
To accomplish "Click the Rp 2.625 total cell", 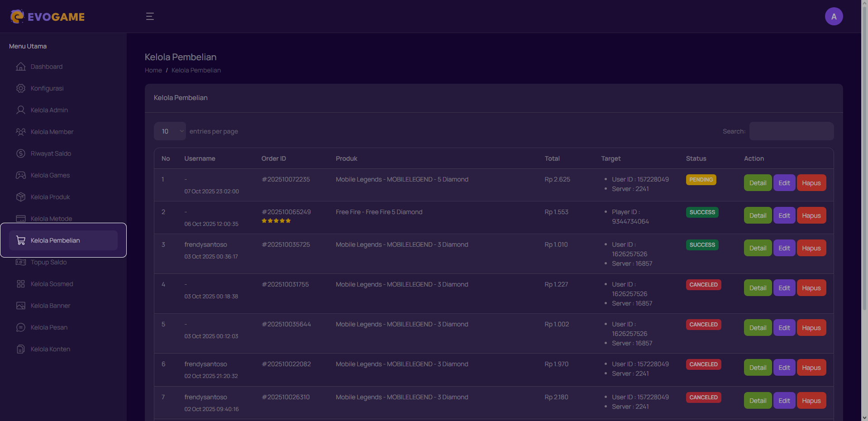I will (x=557, y=179).
